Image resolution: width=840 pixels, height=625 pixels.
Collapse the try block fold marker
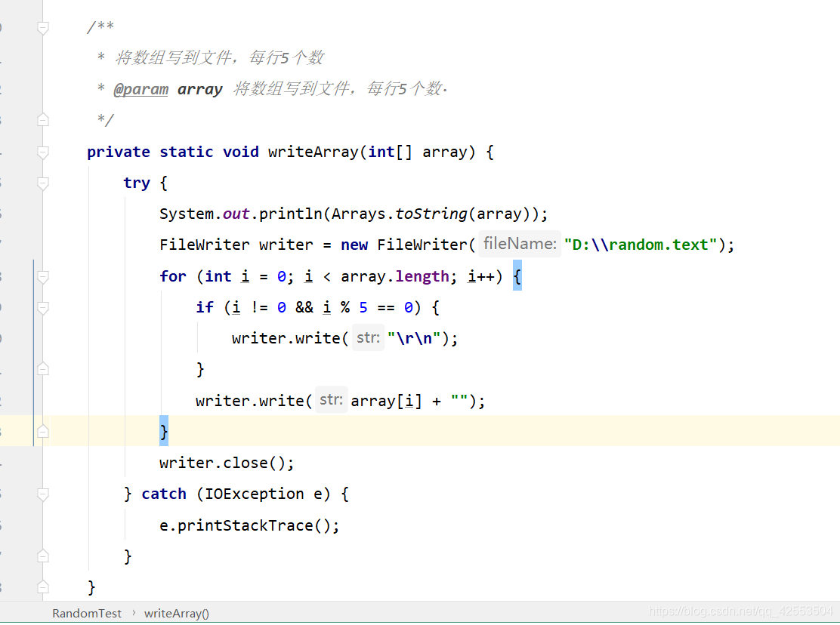coord(43,183)
